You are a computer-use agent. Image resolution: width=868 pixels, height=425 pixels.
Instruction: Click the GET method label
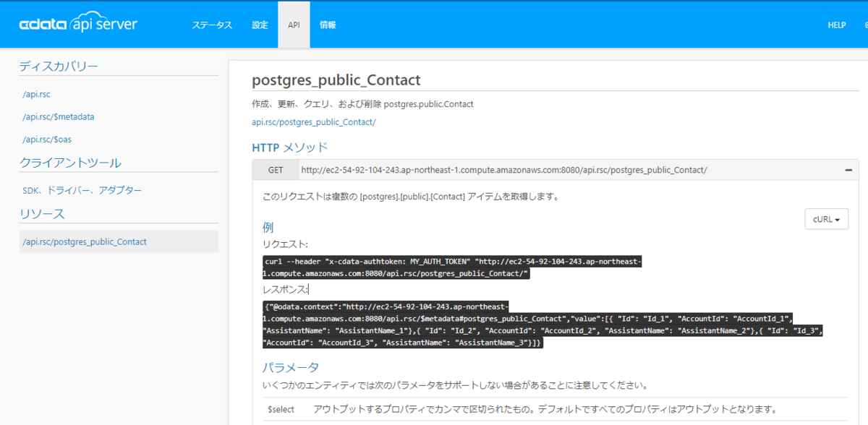[276, 171]
